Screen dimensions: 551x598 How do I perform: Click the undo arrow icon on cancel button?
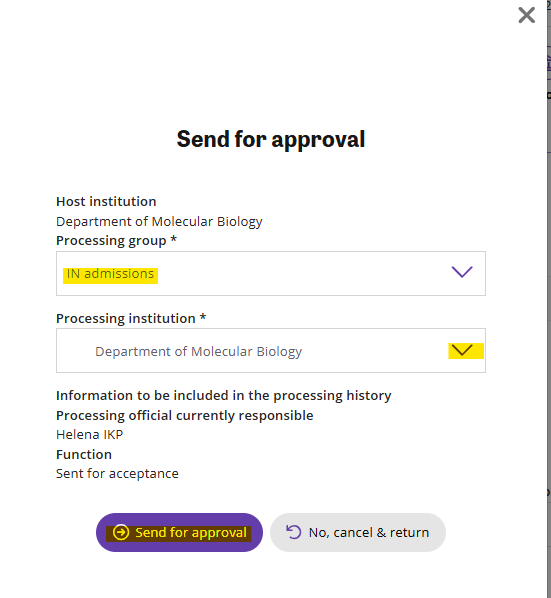294,532
